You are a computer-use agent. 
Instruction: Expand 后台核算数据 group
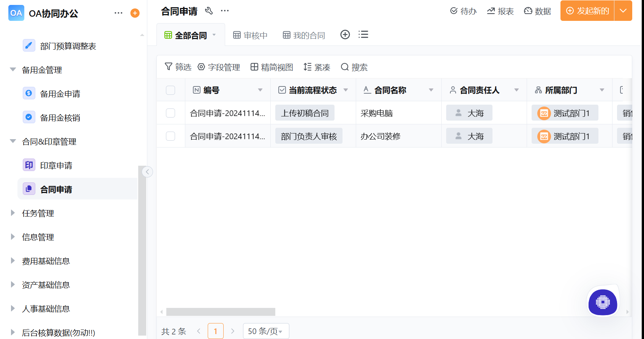pyautogui.click(x=13, y=333)
